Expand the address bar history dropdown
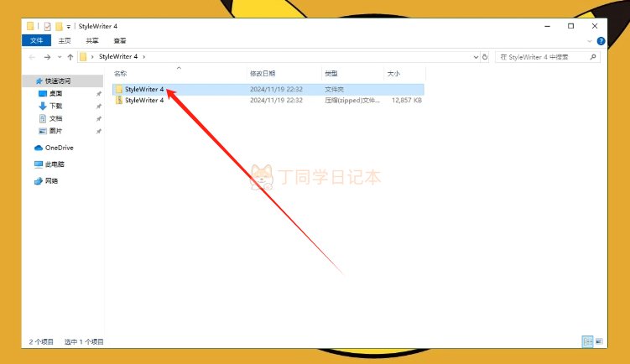The height and width of the screenshot is (364, 630). pos(476,57)
